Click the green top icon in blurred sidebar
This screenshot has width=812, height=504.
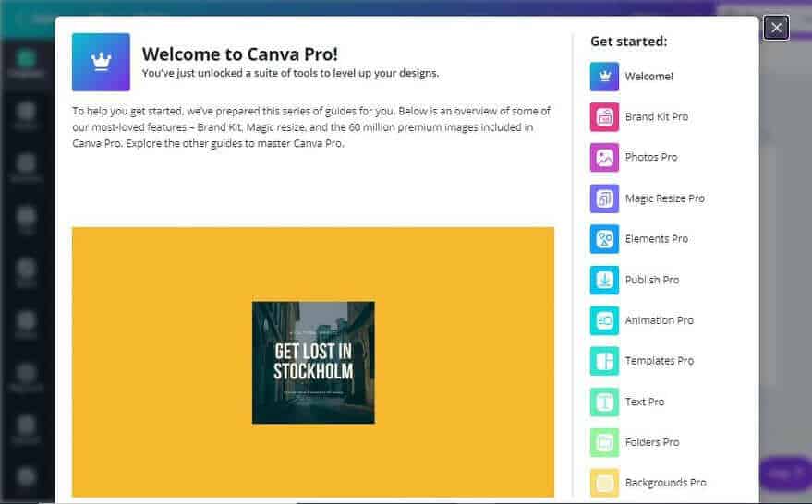26,58
